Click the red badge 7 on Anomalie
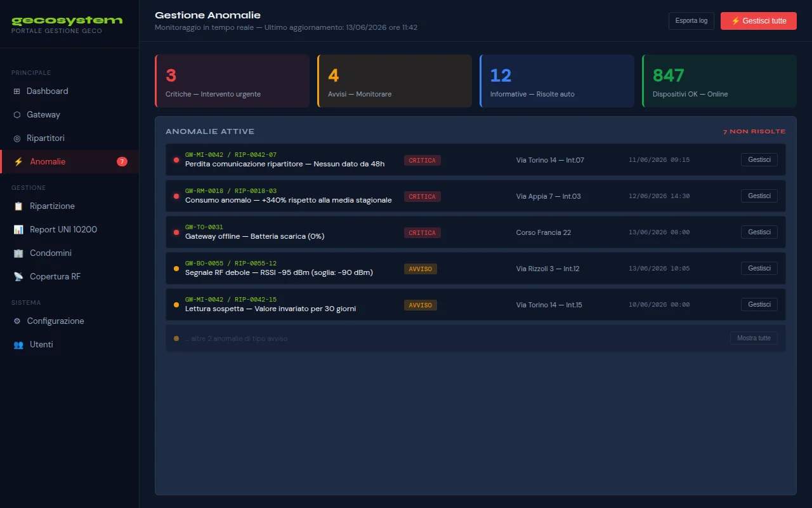812x508 pixels. [x=122, y=162]
